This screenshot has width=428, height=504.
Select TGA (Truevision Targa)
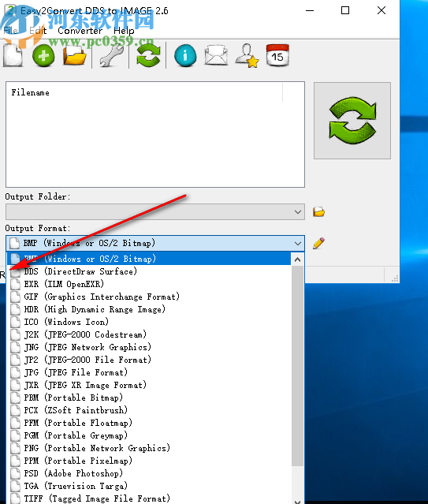point(149,486)
